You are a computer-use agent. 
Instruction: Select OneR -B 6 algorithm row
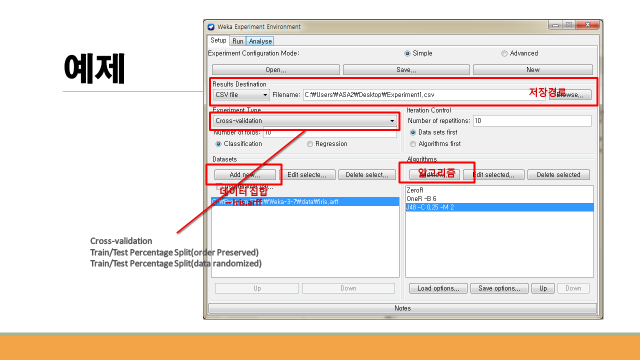click(499, 199)
